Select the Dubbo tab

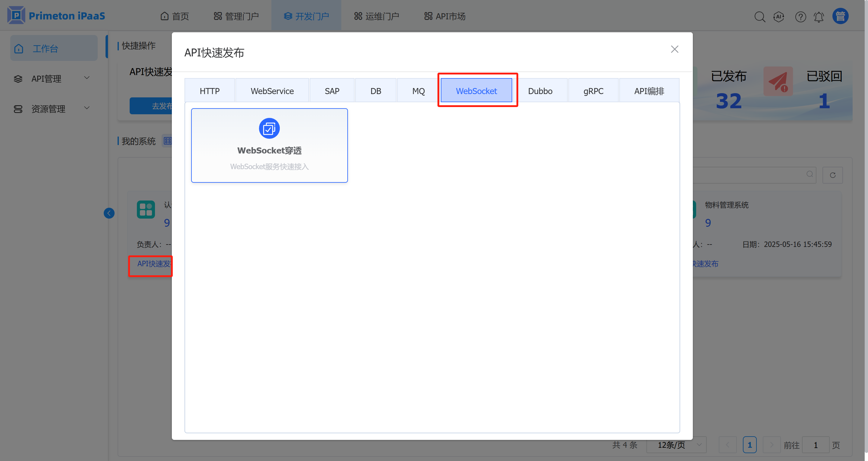[x=540, y=91]
